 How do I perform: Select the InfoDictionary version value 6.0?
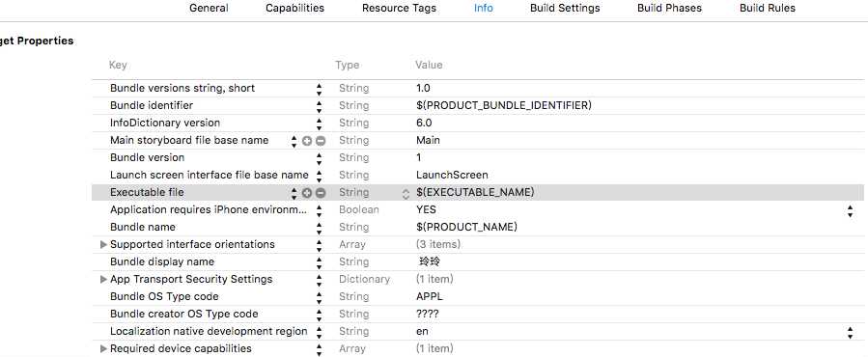pos(424,123)
